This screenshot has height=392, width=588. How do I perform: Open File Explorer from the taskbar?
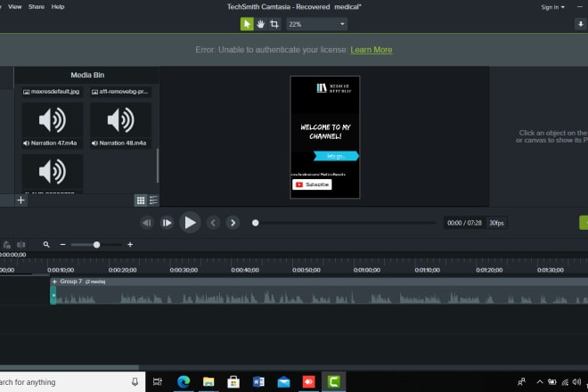click(x=208, y=382)
